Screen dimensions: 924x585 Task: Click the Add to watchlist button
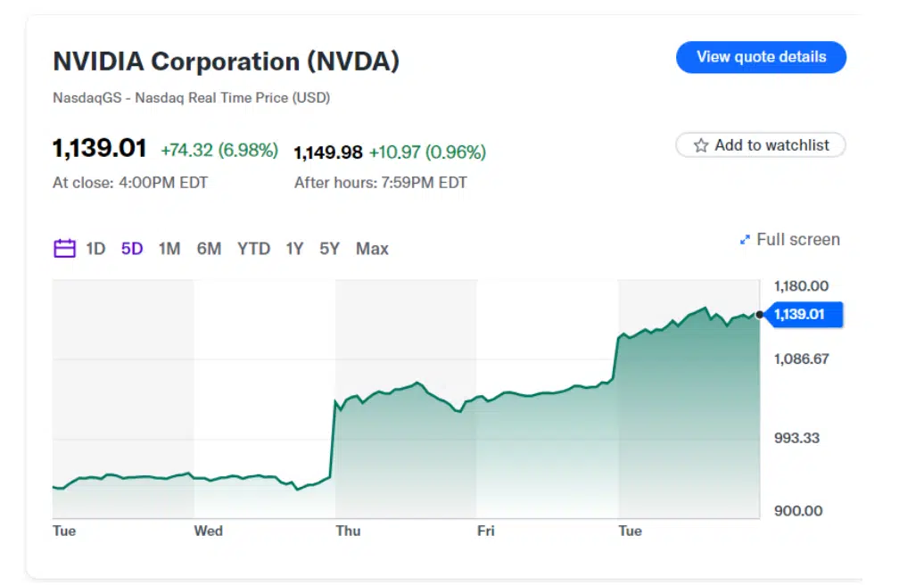coord(761,144)
